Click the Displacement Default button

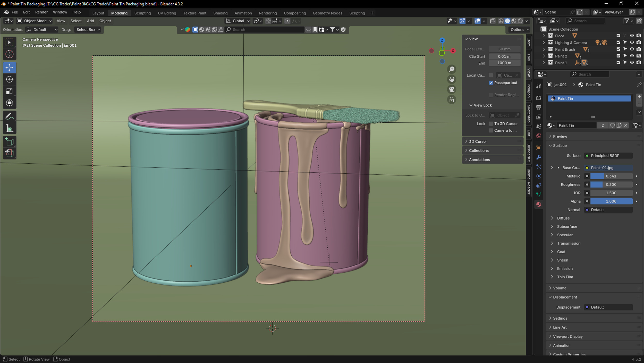click(608, 307)
